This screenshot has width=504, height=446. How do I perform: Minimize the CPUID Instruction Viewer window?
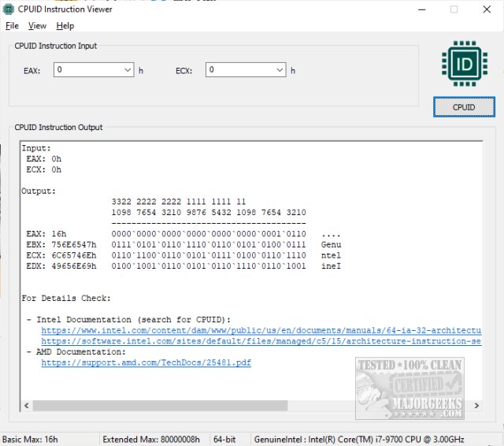422,9
